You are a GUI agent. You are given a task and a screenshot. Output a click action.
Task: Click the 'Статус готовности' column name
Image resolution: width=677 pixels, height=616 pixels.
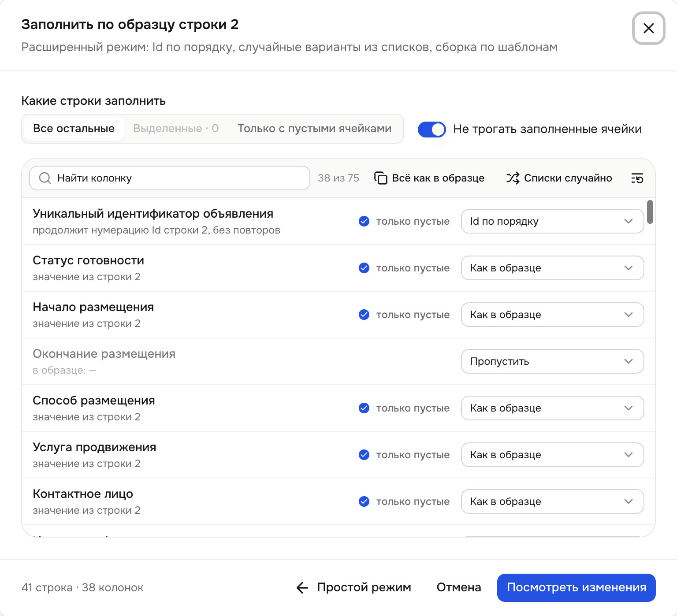tap(89, 260)
